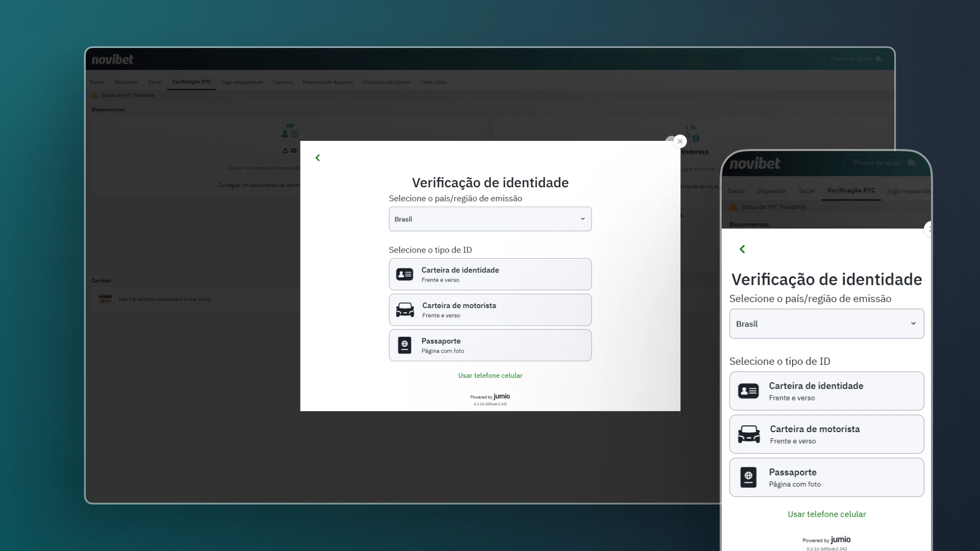This screenshot has height=551, width=980.
Task: Click the KYC Status Pendente field
Action: pos(127,95)
